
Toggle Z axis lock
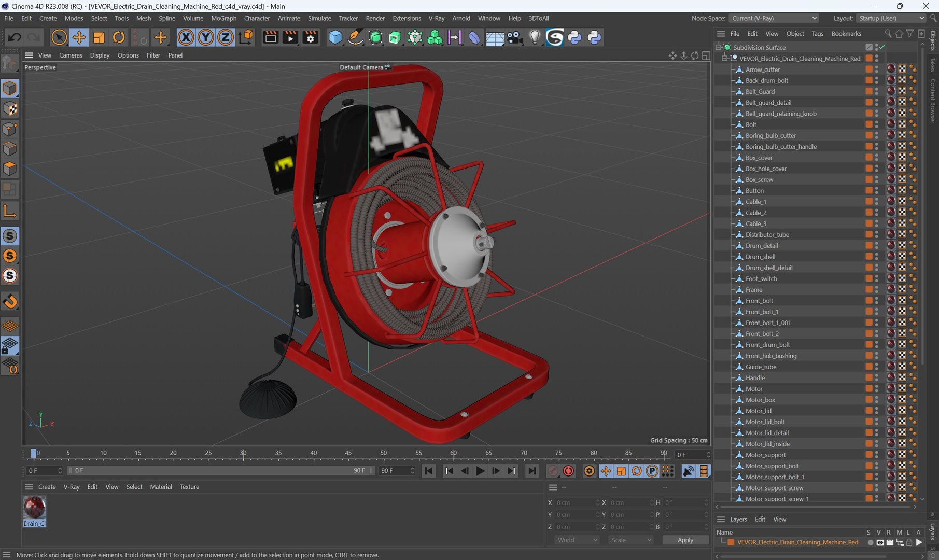[x=226, y=37]
